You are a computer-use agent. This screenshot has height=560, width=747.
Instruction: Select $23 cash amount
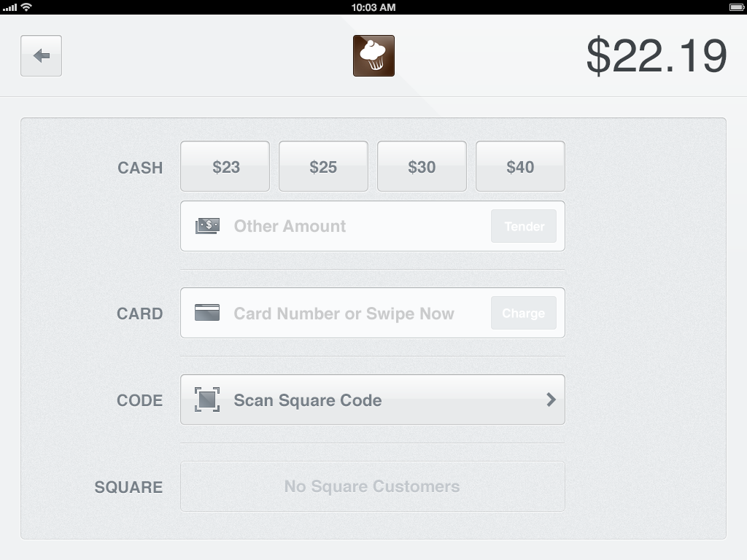coord(225,166)
